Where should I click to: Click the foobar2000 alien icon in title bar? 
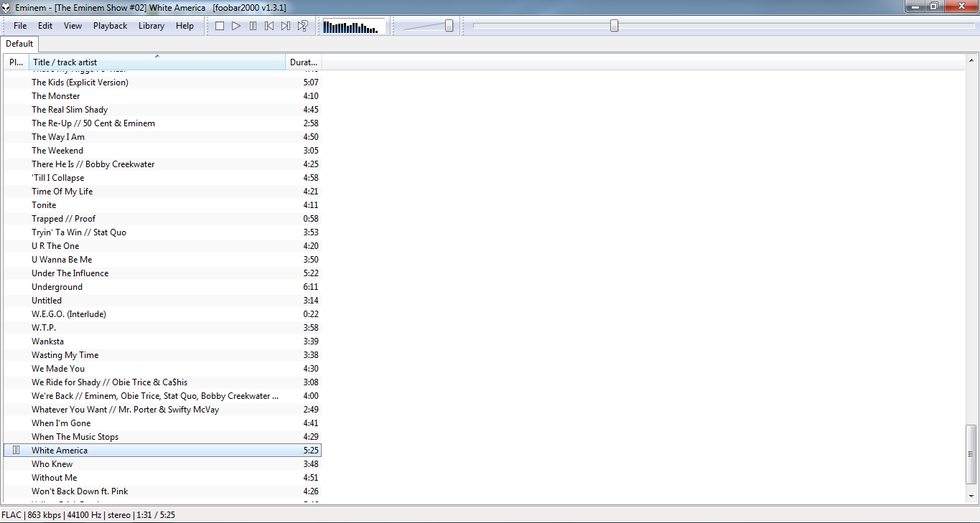click(6, 6)
